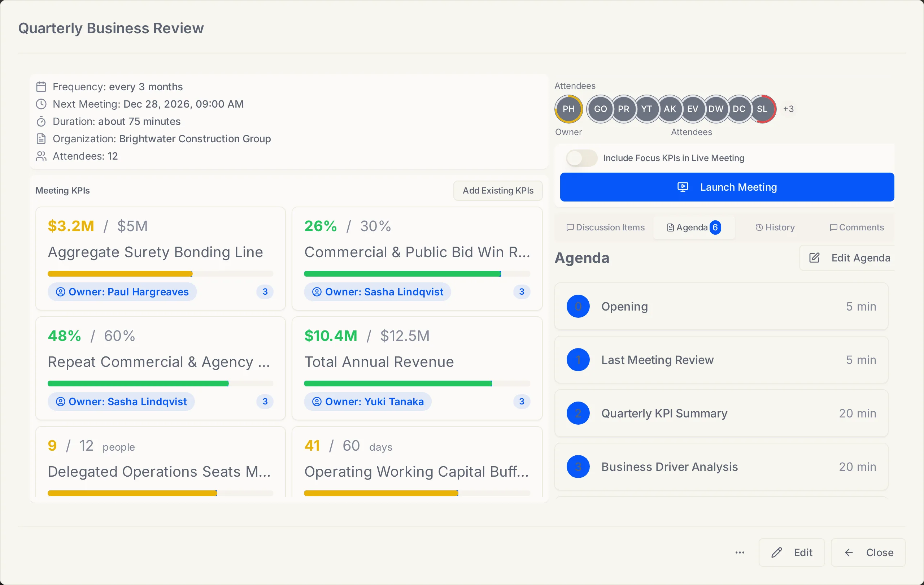Open the Total Annual Revenue KPI card
Viewport: 924px width, 585px height.
417,368
